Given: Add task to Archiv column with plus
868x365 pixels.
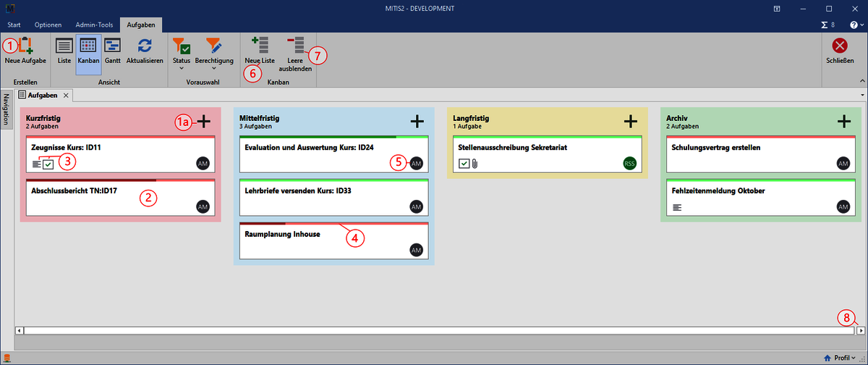Looking at the screenshot, I should [x=844, y=122].
